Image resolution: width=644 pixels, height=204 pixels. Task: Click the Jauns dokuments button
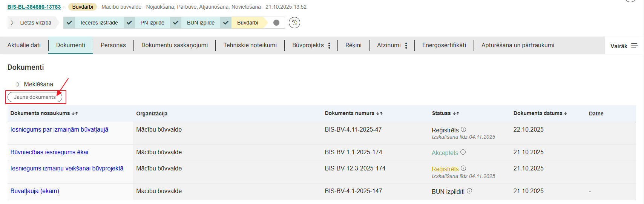pyautogui.click(x=35, y=97)
